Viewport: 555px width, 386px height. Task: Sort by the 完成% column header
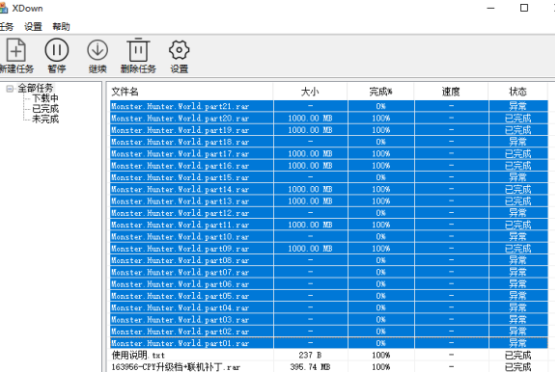coord(381,92)
